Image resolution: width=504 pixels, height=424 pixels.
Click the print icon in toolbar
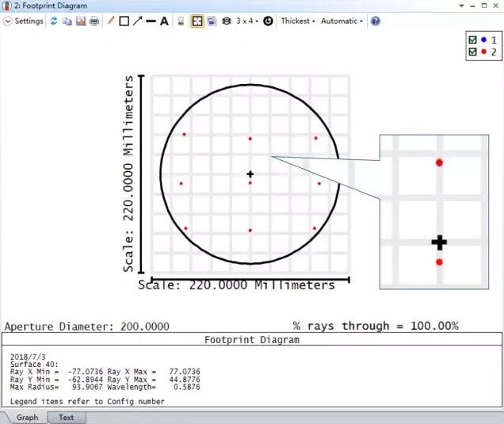[x=94, y=21]
